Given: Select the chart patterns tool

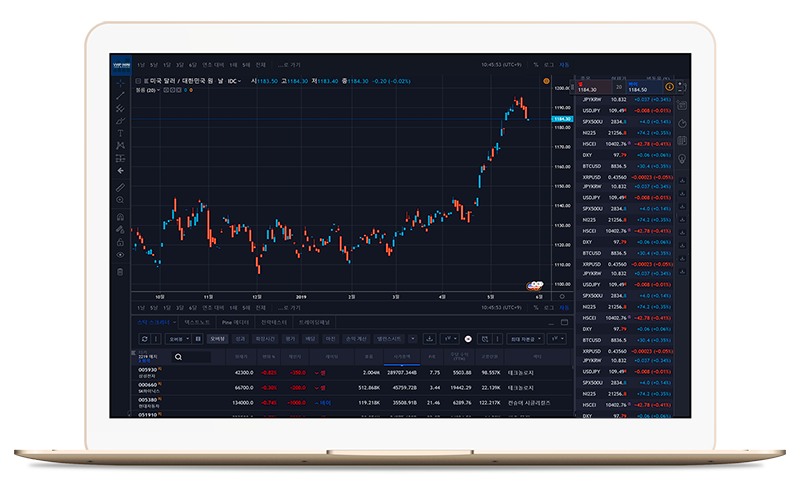Looking at the screenshot, I should [x=120, y=145].
